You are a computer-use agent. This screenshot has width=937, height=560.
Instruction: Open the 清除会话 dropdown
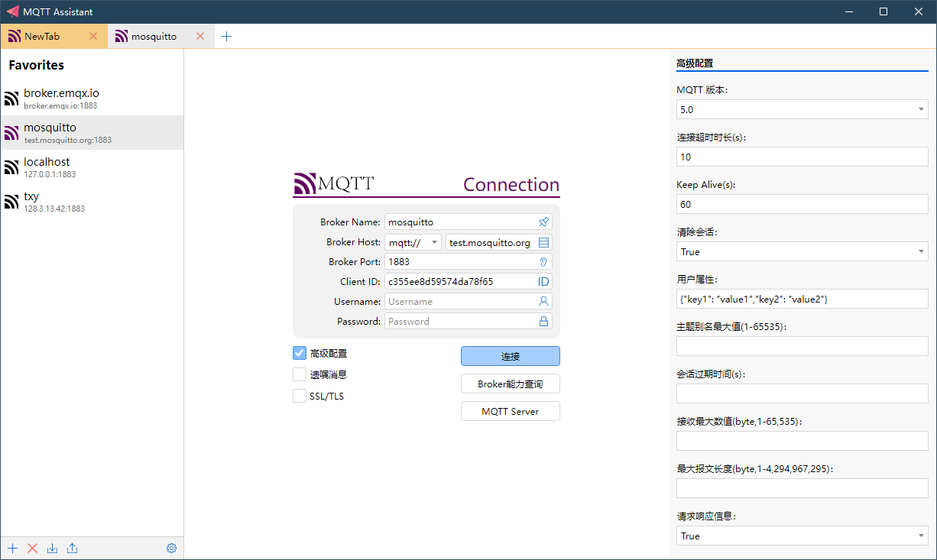802,251
